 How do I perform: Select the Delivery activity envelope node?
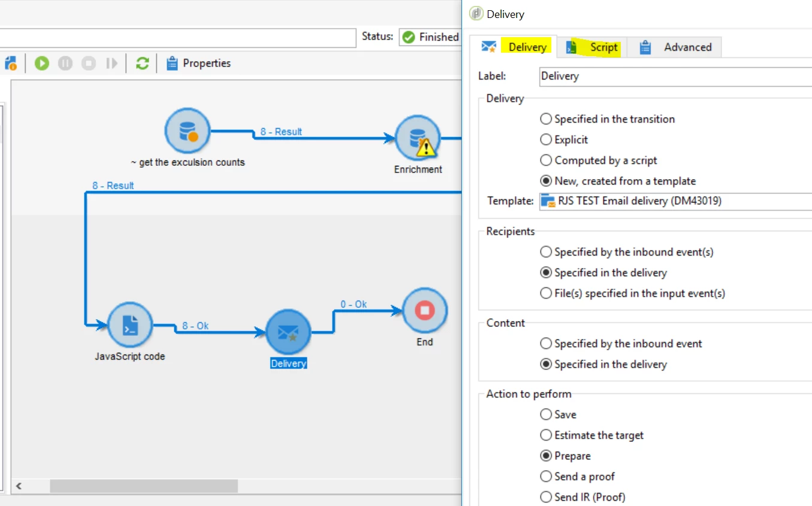click(x=288, y=332)
